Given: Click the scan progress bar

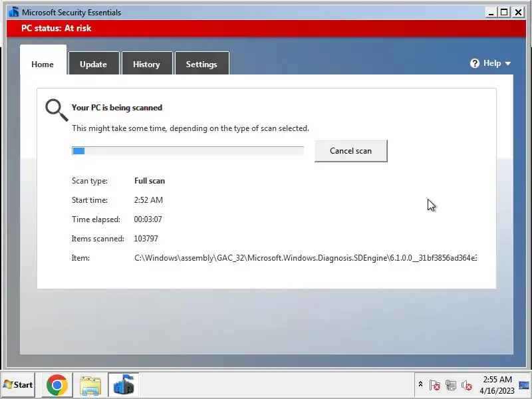Looking at the screenshot, I should pos(188,151).
